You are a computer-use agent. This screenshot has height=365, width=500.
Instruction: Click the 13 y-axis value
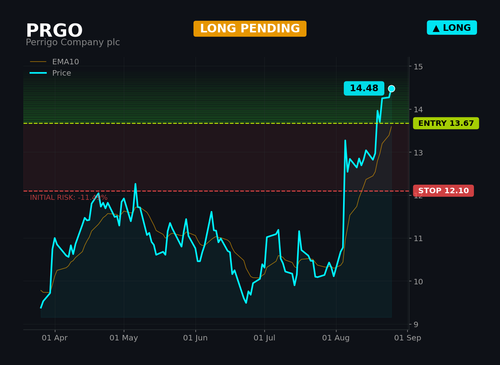tap(418, 153)
